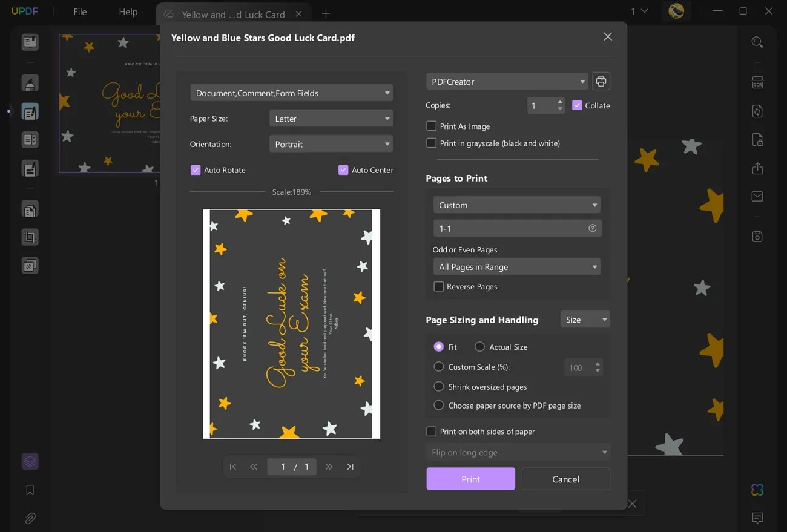This screenshot has width=787, height=532.
Task: Open printer properties icon next to PDFCreator
Action: pyautogui.click(x=601, y=81)
